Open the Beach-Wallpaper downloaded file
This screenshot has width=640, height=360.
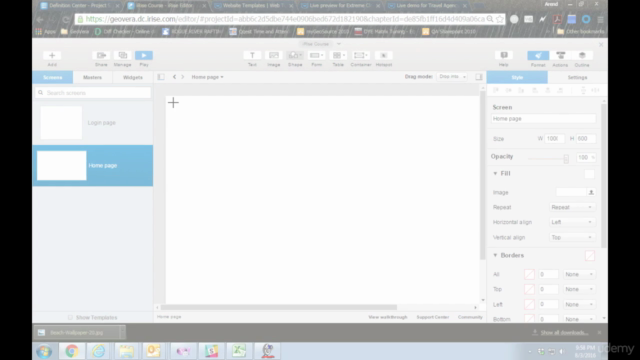click(x=77, y=333)
